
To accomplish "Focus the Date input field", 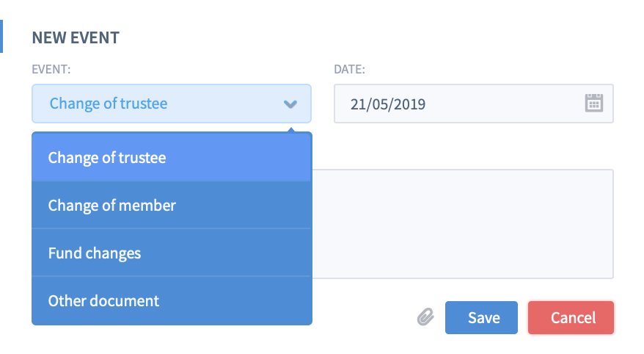I will coord(474,104).
